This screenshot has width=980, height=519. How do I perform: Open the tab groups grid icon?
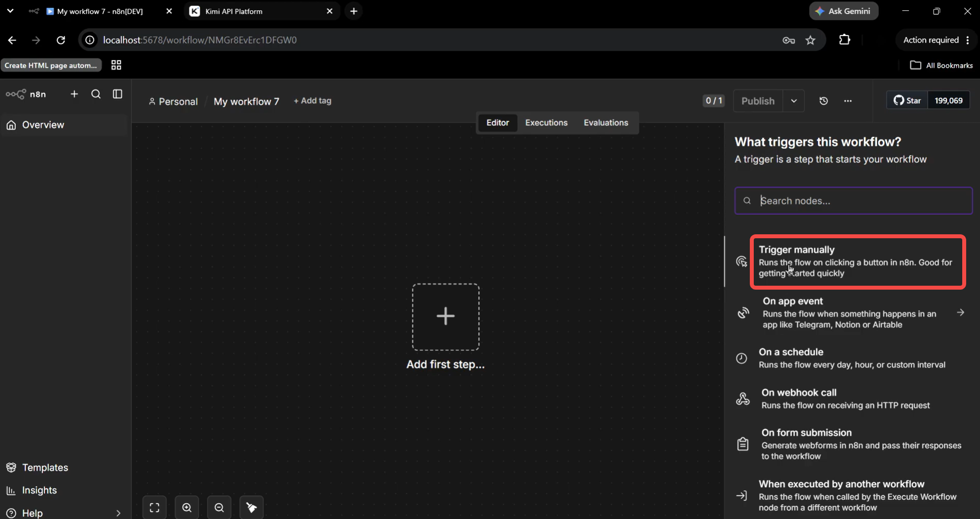116,65
